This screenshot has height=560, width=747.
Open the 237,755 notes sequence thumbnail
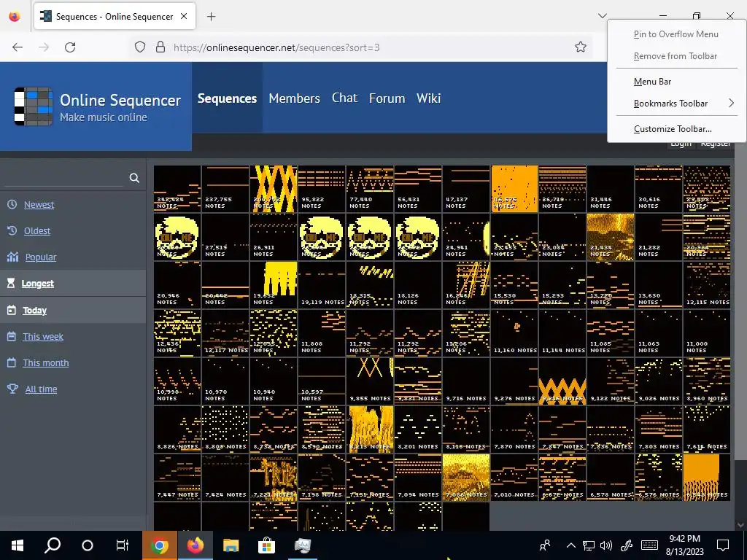tap(225, 189)
